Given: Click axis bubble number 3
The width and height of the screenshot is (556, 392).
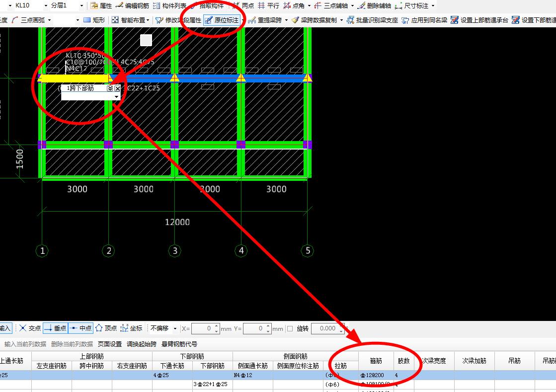Looking at the screenshot, I should coord(175,251).
